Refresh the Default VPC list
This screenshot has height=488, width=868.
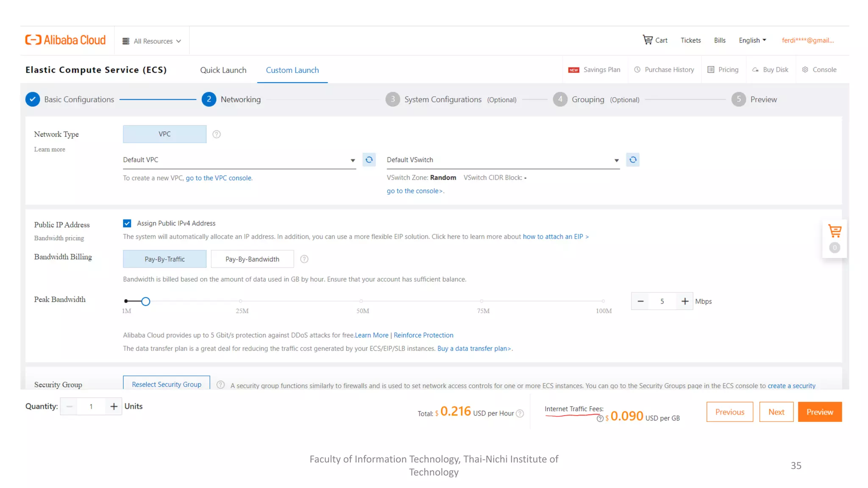coord(369,160)
